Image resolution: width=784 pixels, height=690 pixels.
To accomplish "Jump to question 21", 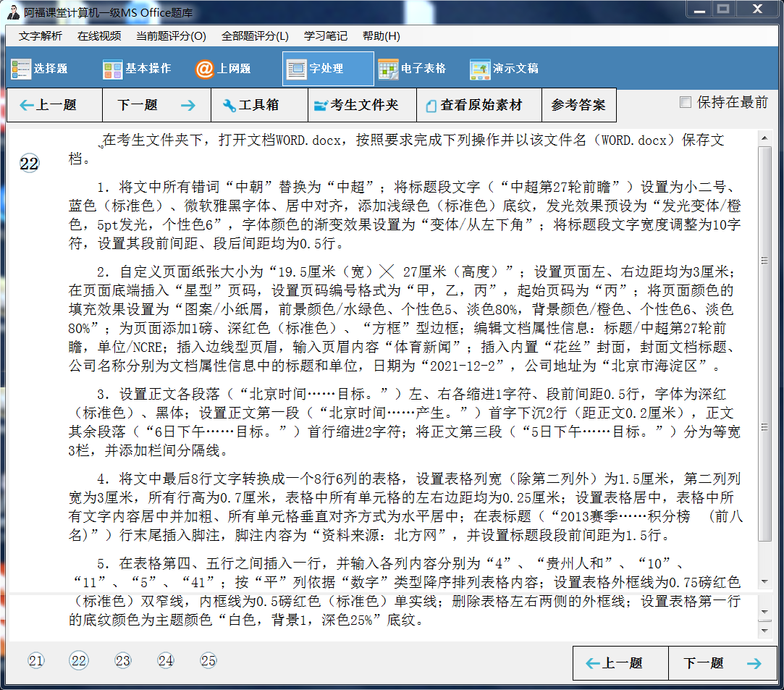I will tap(36, 660).
